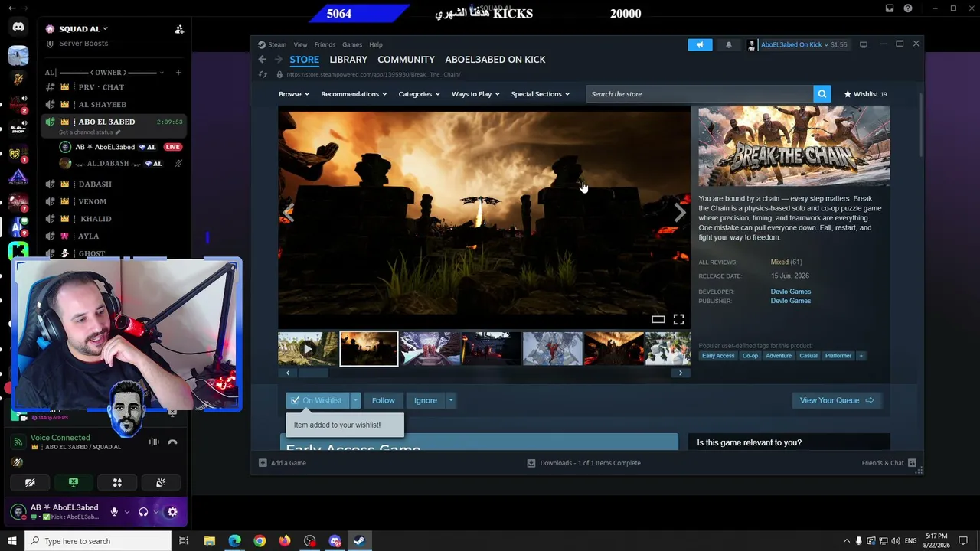Switch screenshot viewer to theater mode
Image resolution: width=980 pixels, height=551 pixels.
[x=658, y=319]
